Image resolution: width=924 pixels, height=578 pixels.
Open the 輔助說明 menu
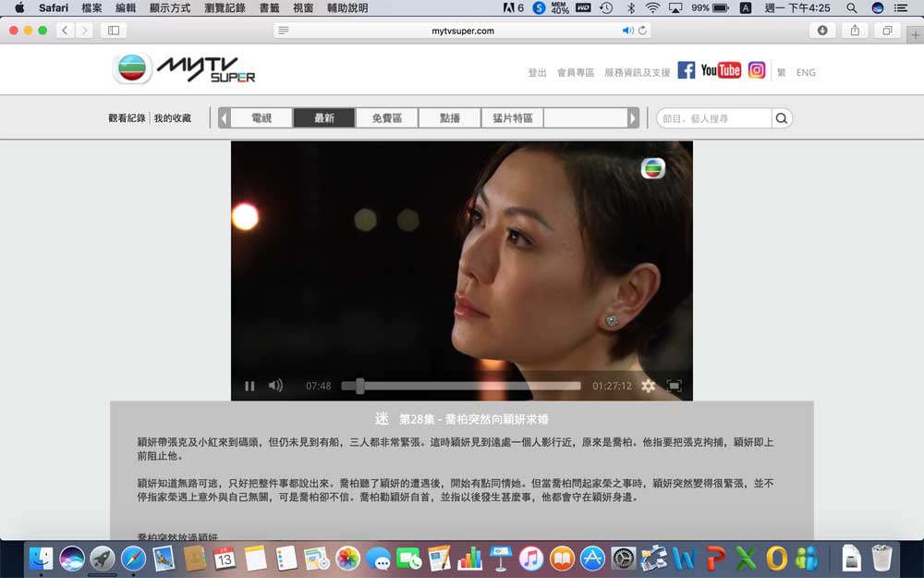pos(347,7)
